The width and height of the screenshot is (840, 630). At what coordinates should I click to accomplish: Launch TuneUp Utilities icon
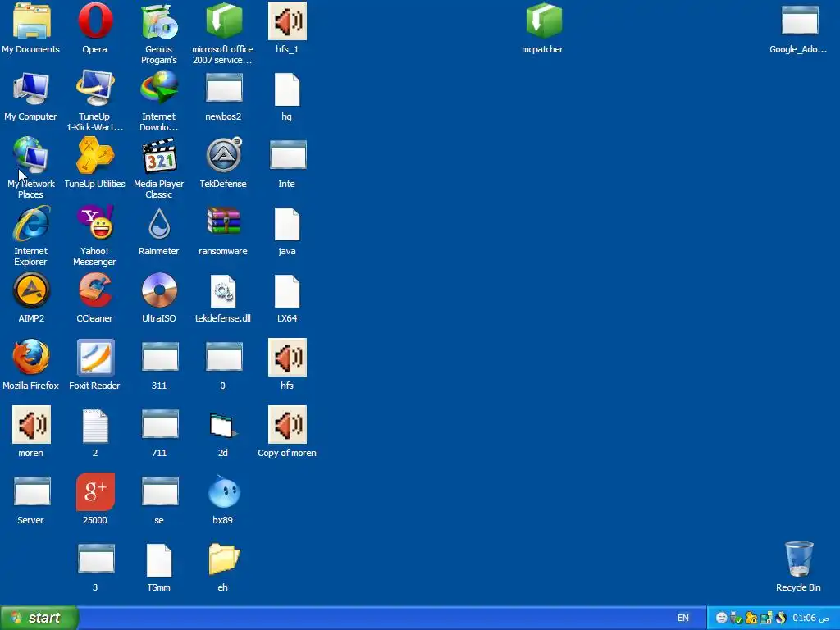tap(95, 155)
